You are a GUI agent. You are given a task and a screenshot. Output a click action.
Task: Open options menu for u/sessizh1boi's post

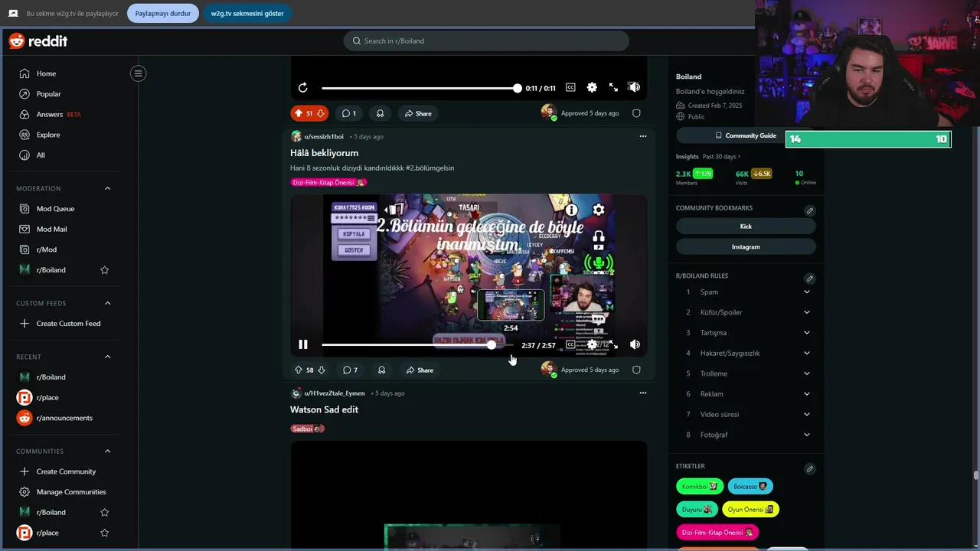coord(642,136)
